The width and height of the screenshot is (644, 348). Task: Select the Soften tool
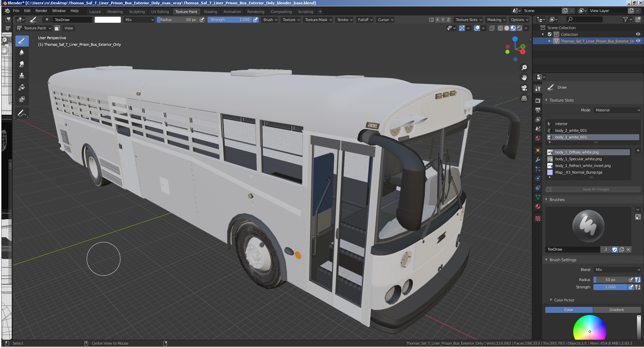[x=22, y=53]
